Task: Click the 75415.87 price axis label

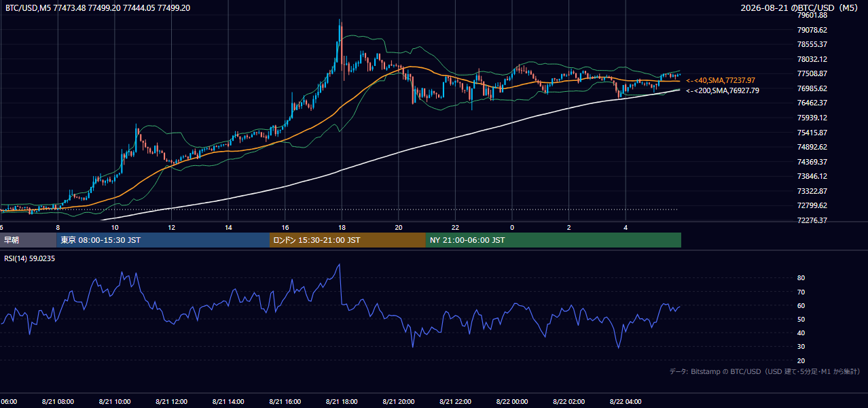Action: (x=812, y=133)
